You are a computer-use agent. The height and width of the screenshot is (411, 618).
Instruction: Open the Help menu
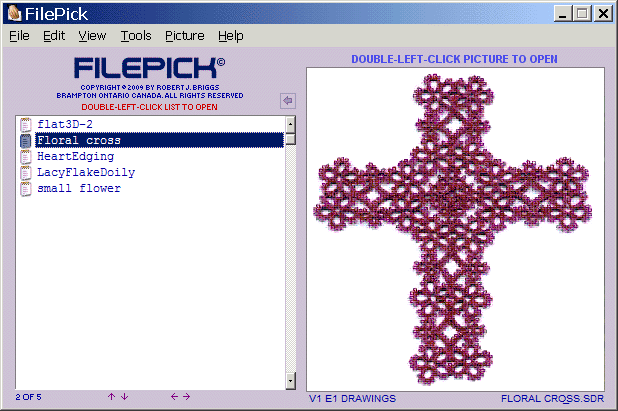click(x=231, y=36)
